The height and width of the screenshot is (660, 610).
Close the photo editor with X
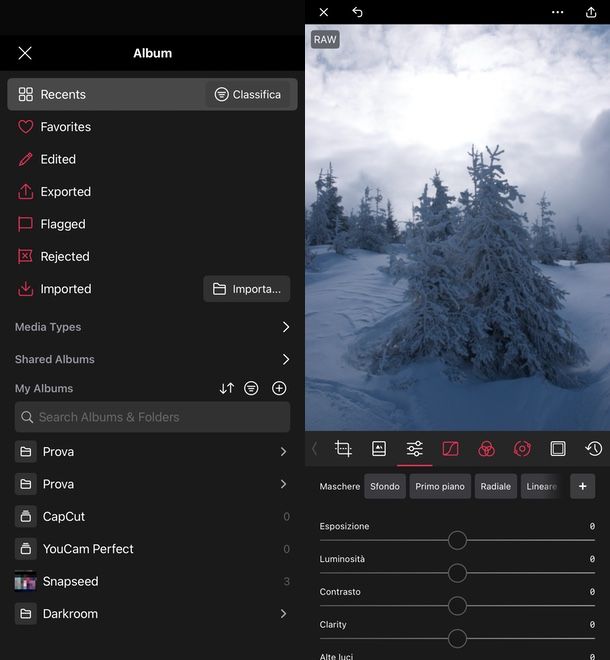[x=324, y=12]
